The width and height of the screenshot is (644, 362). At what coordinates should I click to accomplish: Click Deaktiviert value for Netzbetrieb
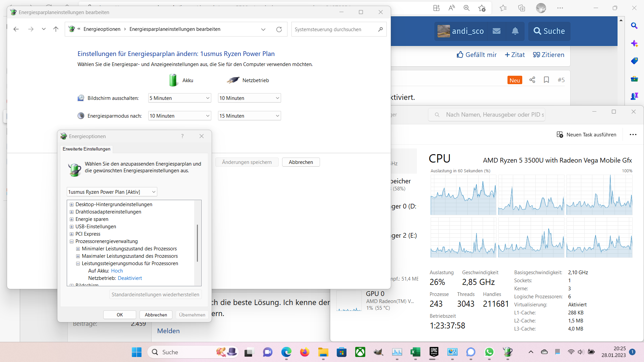[x=130, y=278]
